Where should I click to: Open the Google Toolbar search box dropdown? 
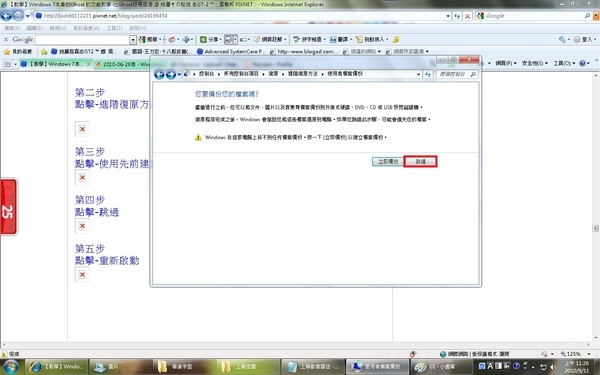click(133, 39)
